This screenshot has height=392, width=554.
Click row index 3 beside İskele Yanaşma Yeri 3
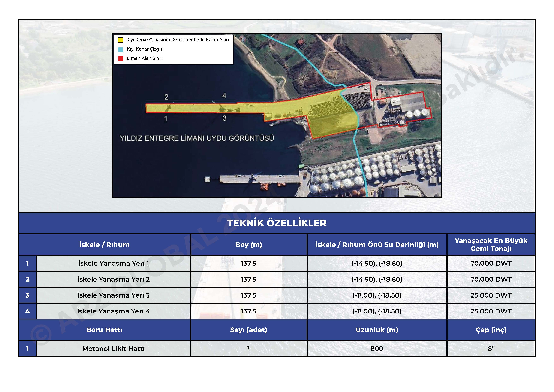[x=27, y=295]
